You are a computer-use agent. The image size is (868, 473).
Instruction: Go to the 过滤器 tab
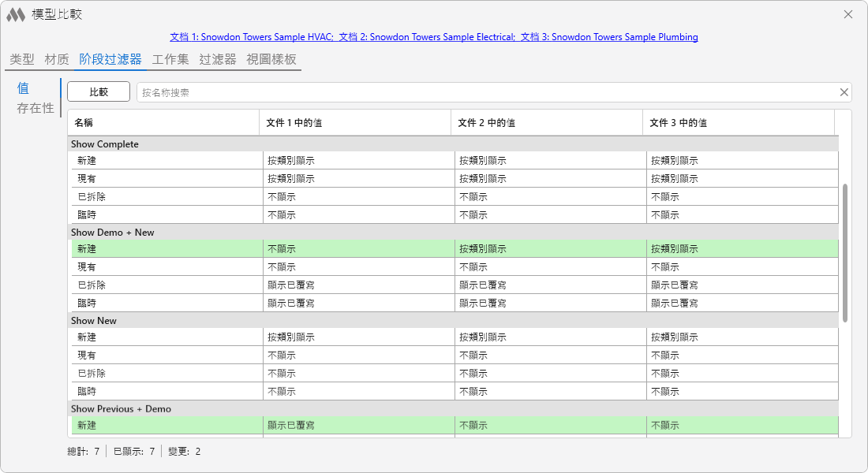(218, 59)
